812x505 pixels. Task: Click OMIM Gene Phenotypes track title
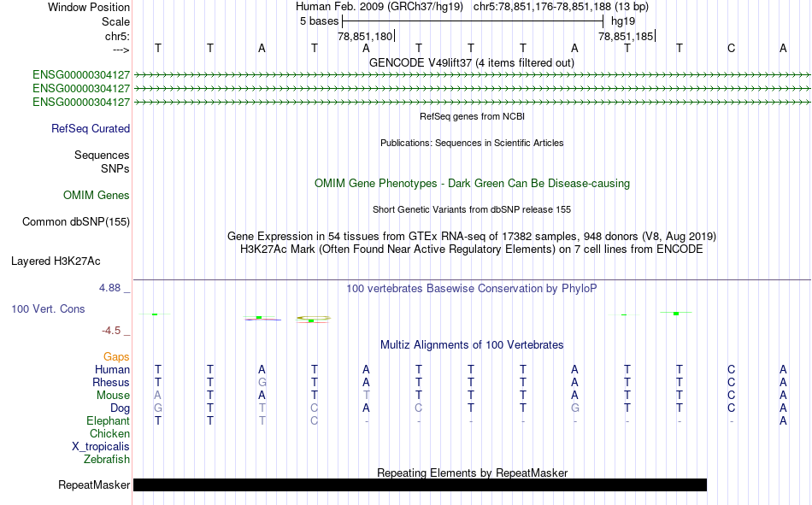click(x=472, y=184)
